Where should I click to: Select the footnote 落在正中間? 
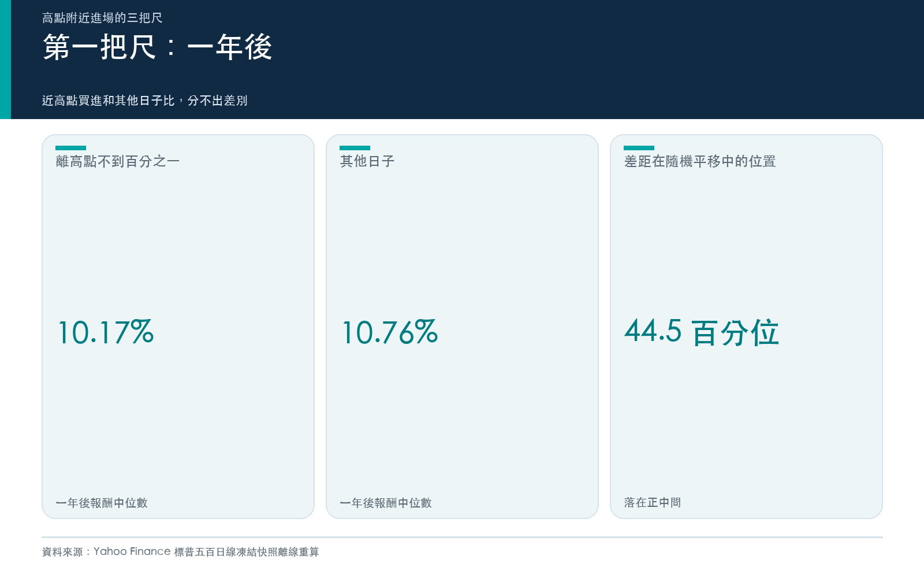point(653,503)
